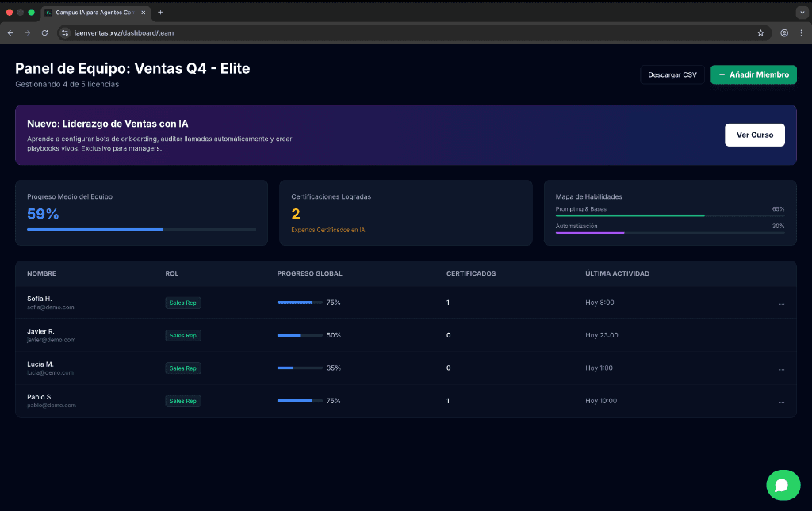
Task: Open the browser three-dot menu
Action: (802, 32)
